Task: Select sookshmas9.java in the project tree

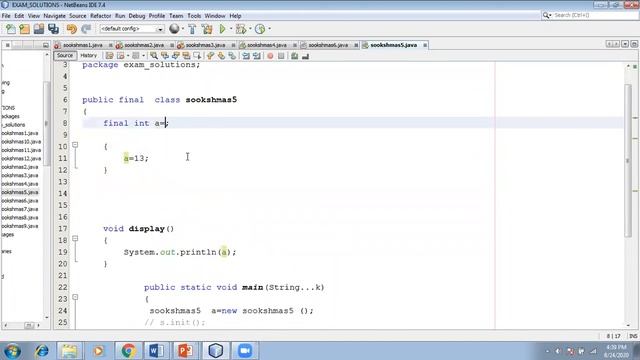Action: 20,226
